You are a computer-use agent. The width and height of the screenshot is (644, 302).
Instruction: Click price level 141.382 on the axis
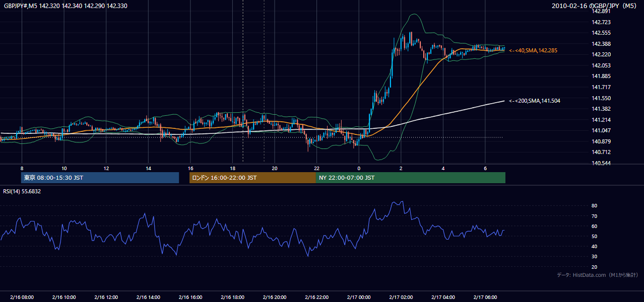point(601,109)
